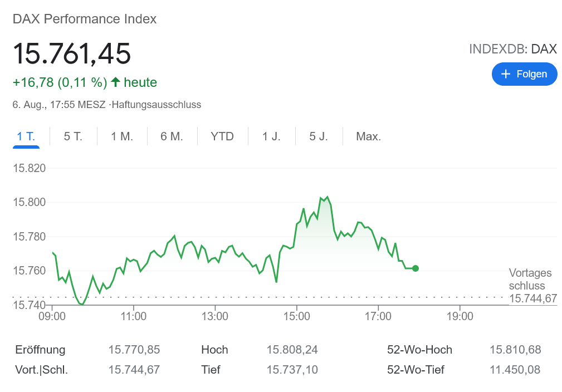Click the Vortagesschluss 15.744,67 label

532,286
